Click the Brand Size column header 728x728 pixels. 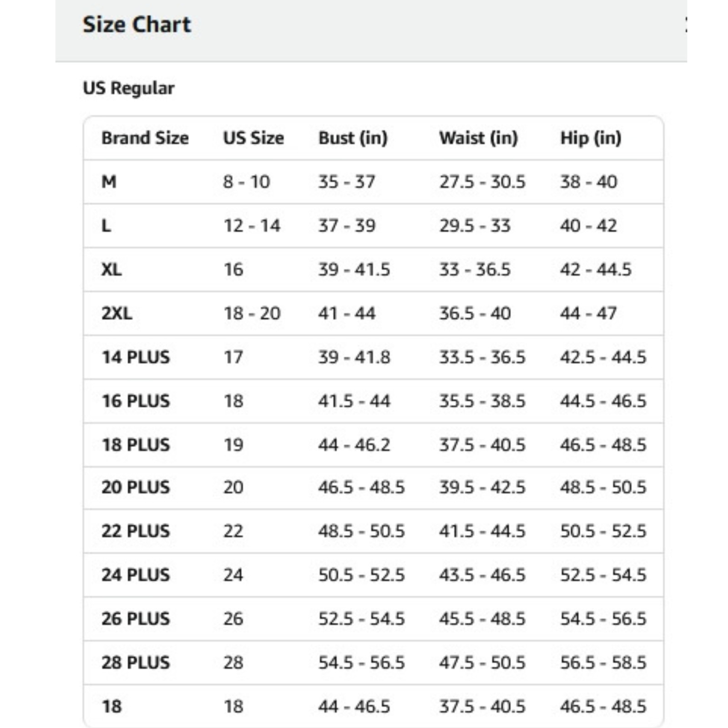pos(145,138)
